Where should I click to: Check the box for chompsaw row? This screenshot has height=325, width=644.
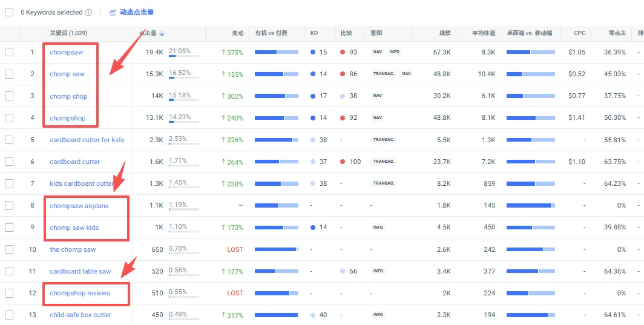(x=9, y=52)
